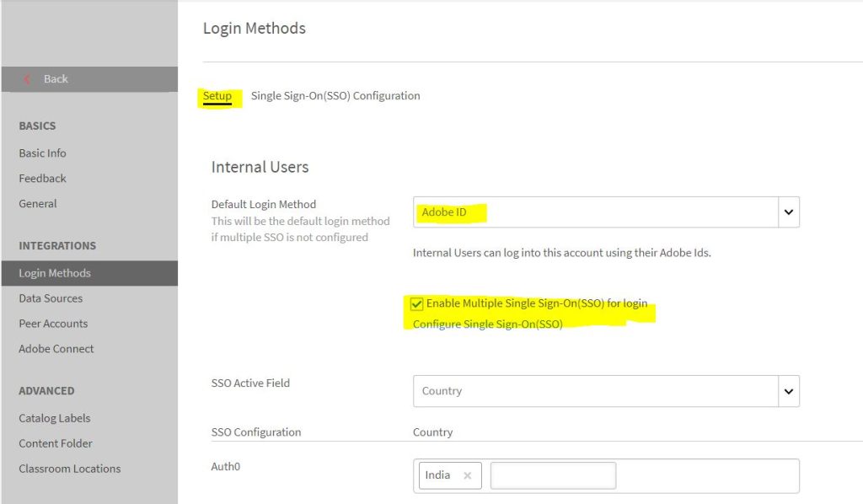Viewport: 863px width, 504px height.
Task: Click the SSO Active Field dropdown arrow icon
Action: [788, 391]
